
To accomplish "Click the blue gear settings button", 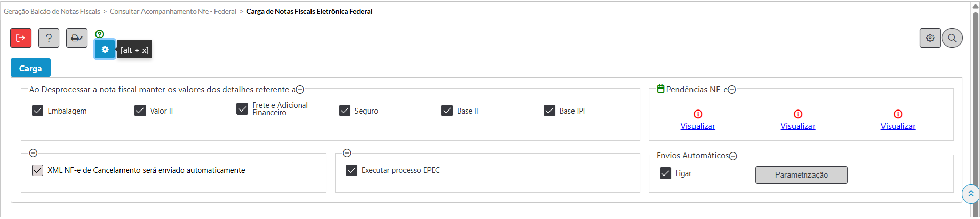I will click(105, 50).
